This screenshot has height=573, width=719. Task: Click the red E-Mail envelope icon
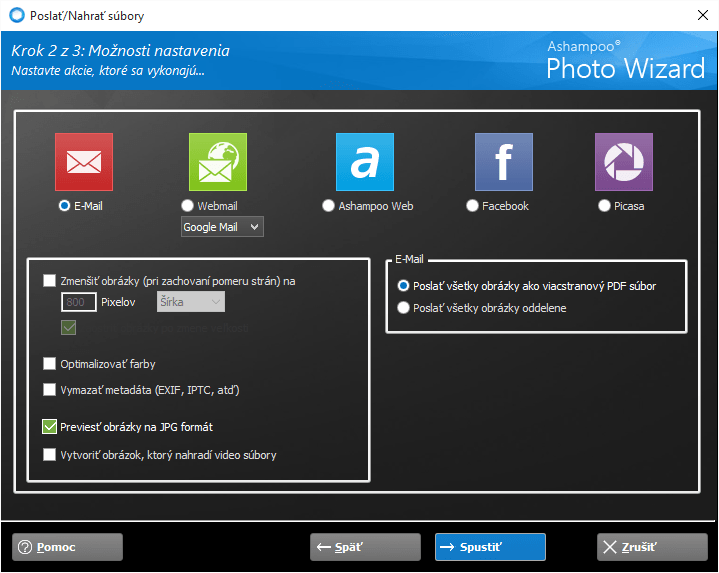point(83,162)
